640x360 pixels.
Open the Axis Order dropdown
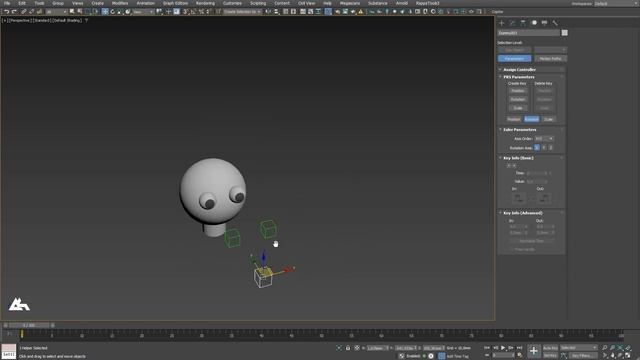click(x=544, y=139)
